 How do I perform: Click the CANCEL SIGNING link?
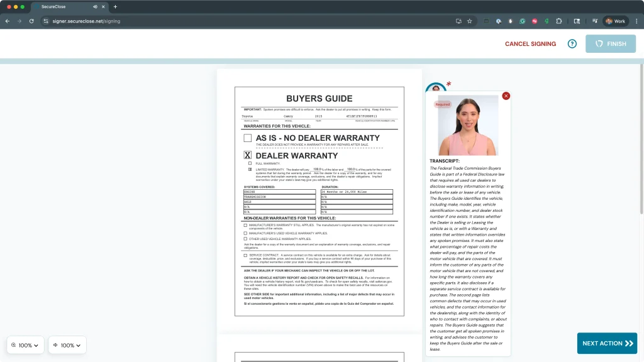pyautogui.click(x=530, y=44)
